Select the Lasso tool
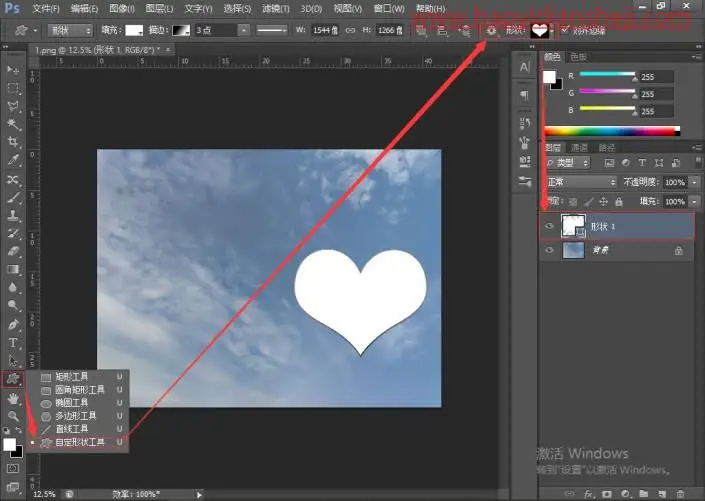Viewport: 705px width, 501px height. coord(13,107)
